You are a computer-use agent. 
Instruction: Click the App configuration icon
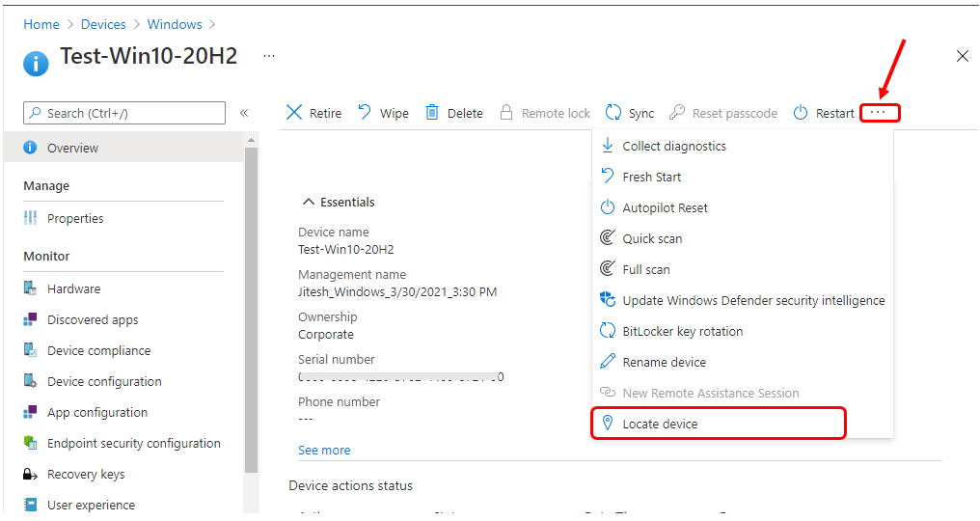click(30, 412)
